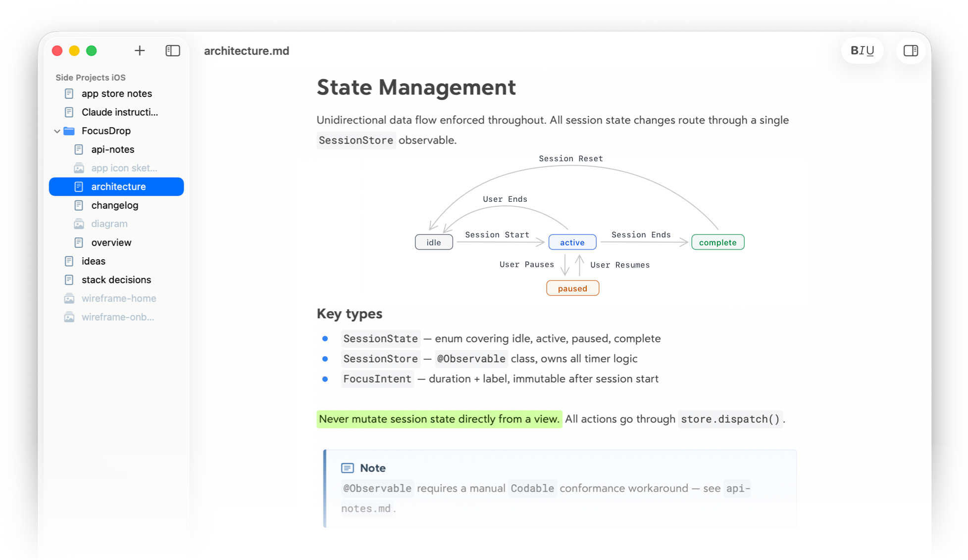
Task: Click the FocusIntent code term
Action: pyautogui.click(x=377, y=379)
